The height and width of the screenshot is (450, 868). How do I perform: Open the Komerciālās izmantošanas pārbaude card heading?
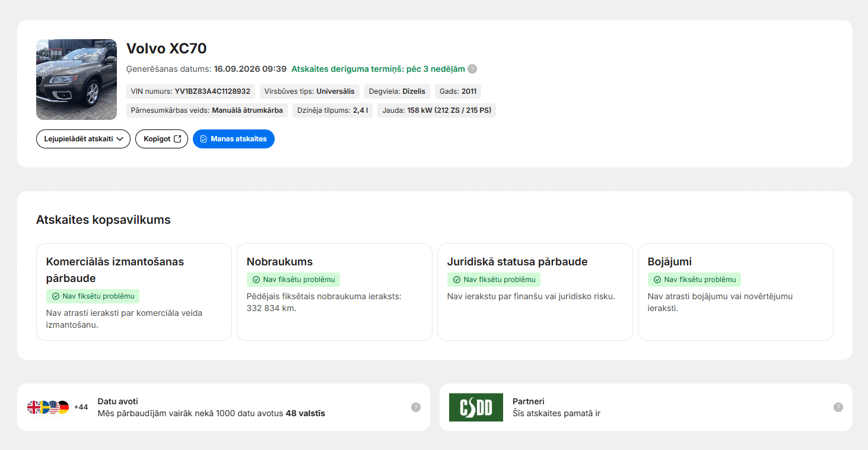click(115, 270)
